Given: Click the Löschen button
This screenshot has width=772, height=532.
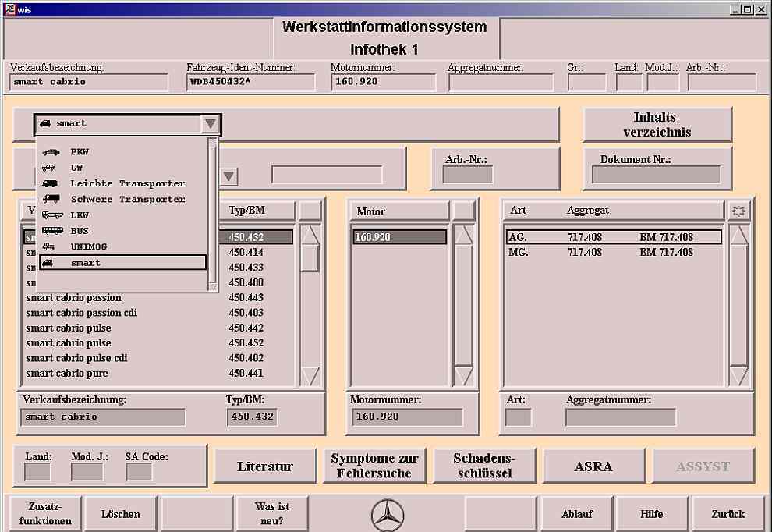Looking at the screenshot, I should 121,514.
